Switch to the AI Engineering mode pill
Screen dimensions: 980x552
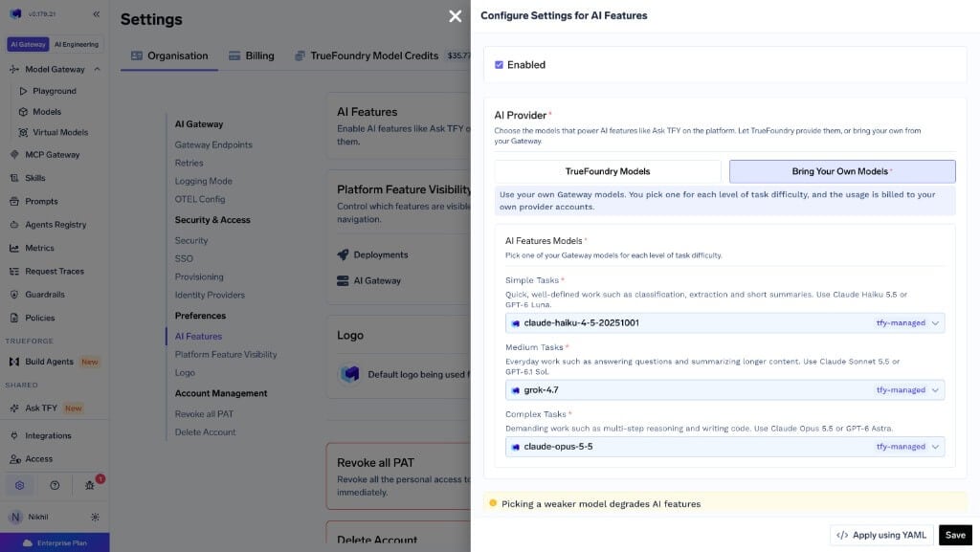click(77, 44)
